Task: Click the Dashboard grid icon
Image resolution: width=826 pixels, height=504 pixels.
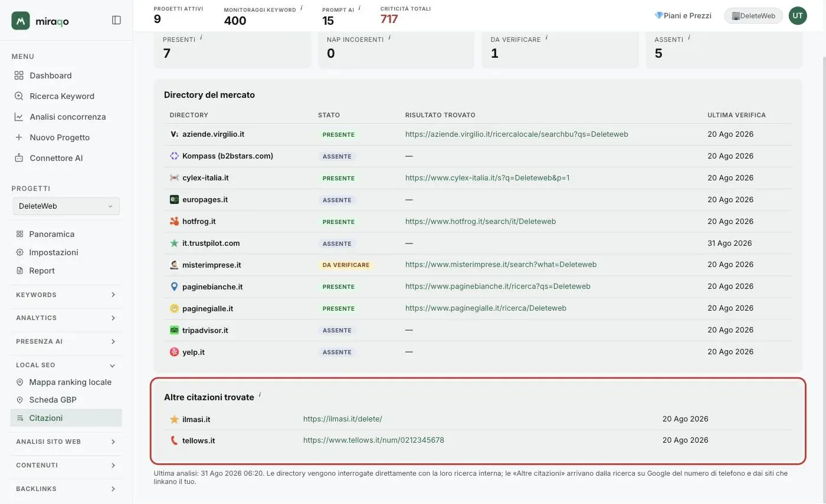Action: click(x=19, y=75)
